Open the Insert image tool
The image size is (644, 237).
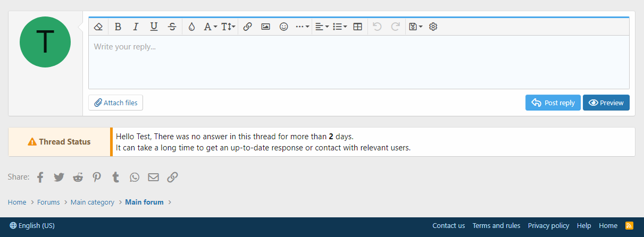click(x=265, y=27)
